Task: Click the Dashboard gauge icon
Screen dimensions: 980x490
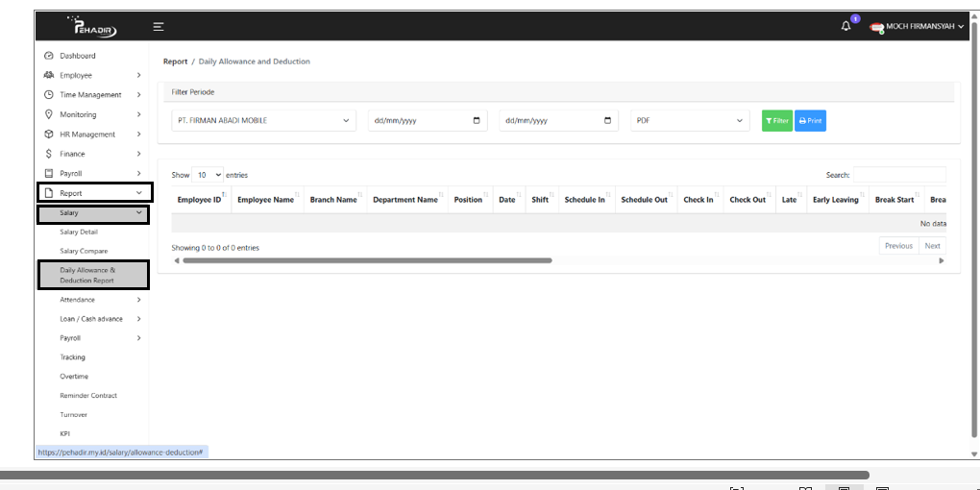Action: click(49, 56)
